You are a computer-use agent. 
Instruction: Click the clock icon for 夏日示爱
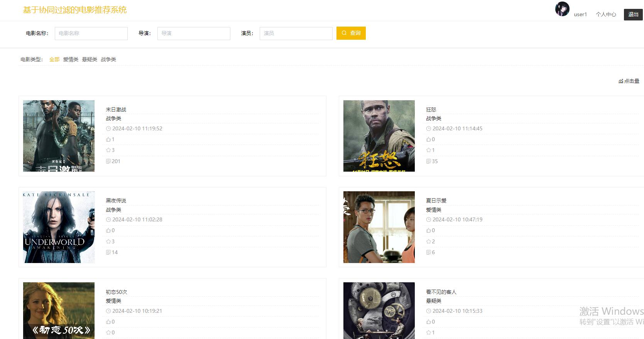pyautogui.click(x=428, y=219)
